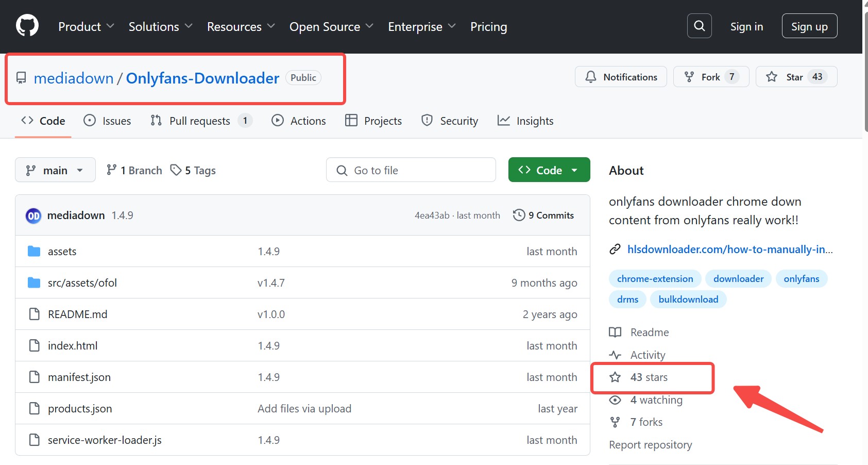Click the index.html file icon
The height and width of the screenshot is (465, 868).
click(34, 345)
